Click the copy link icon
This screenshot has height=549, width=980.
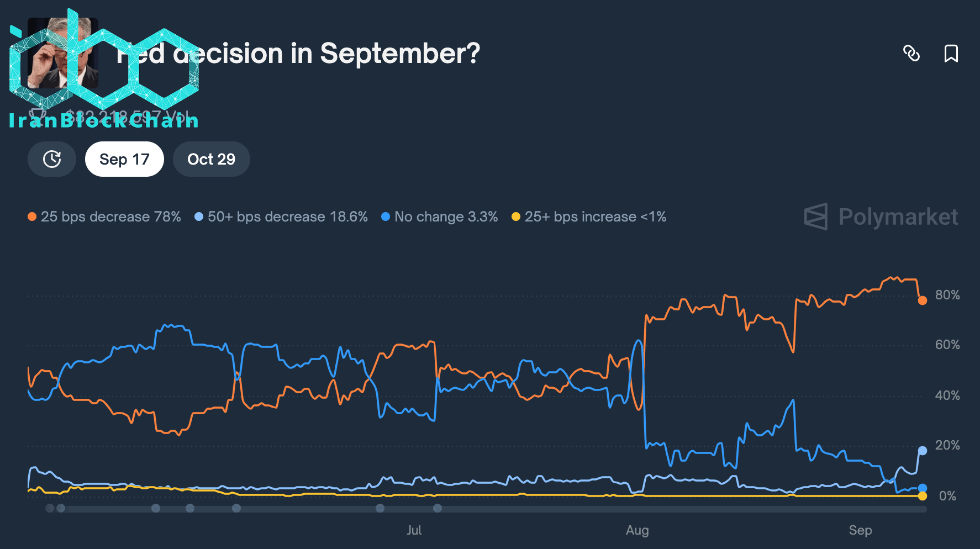pos(911,54)
